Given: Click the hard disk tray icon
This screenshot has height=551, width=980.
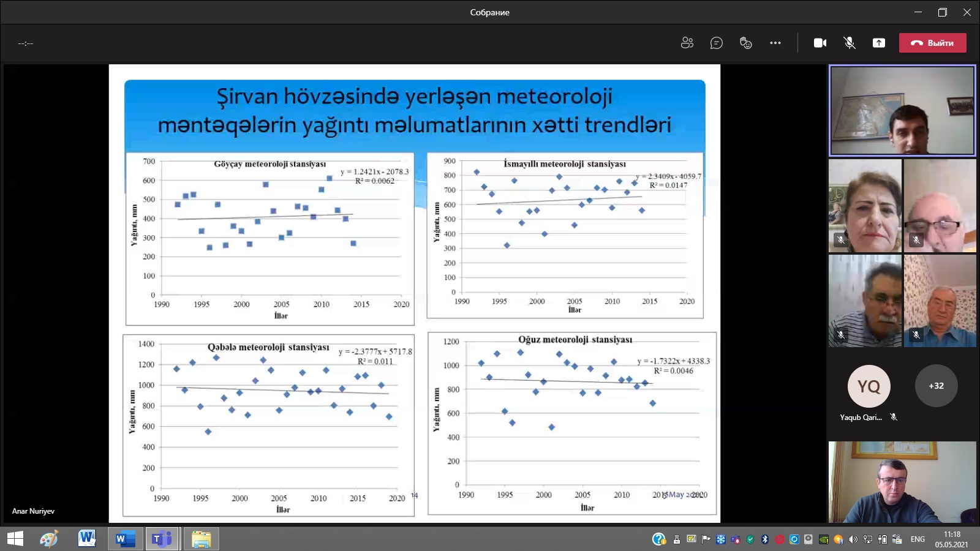Looking at the screenshot, I should 809,539.
